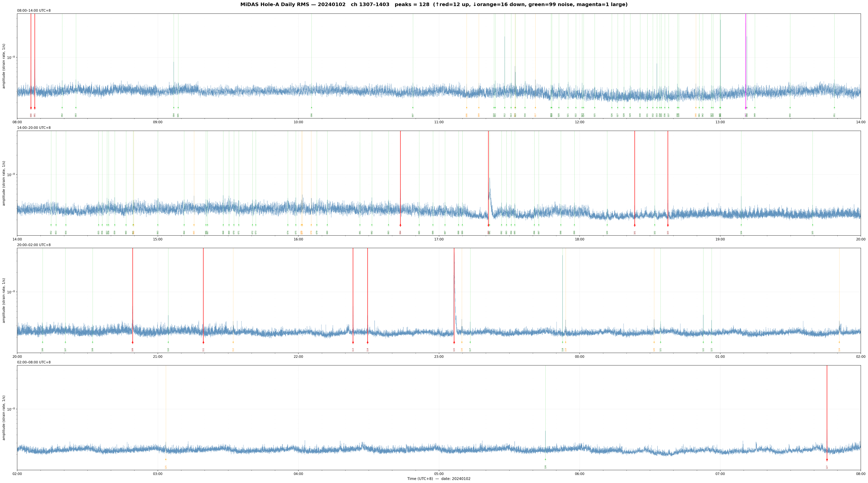Click the 06:00 time tick label
868x483 pixels.
tap(580, 474)
